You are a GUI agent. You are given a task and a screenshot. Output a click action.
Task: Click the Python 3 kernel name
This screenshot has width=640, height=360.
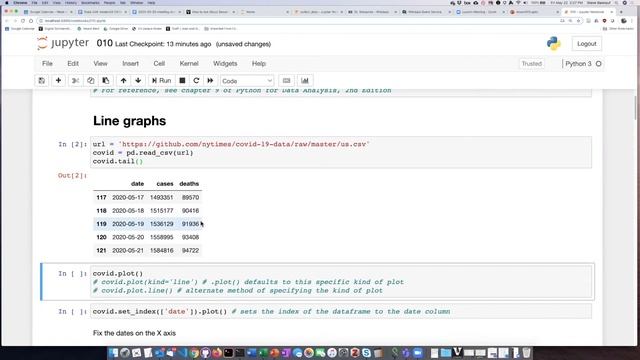[x=578, y=64]
